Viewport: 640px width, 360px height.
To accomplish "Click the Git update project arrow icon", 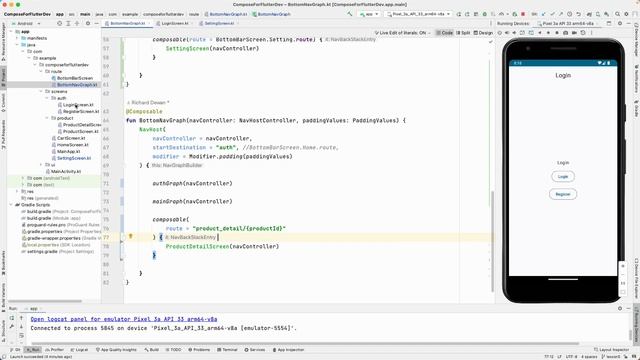I will click(544, 14).
